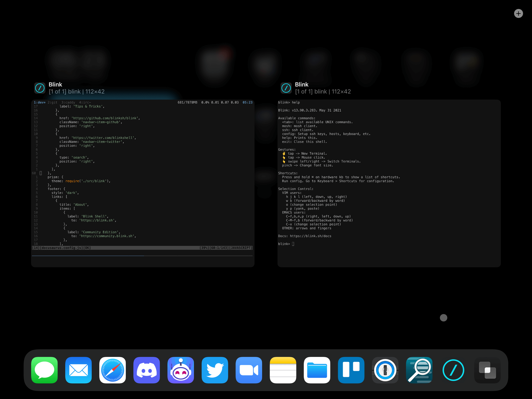Switch to the 2:git tmux window

click(x=52, y=102)
